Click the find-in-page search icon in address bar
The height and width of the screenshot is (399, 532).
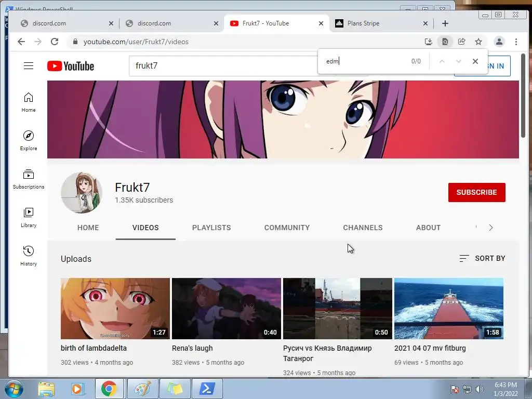(x=445, y=42)
